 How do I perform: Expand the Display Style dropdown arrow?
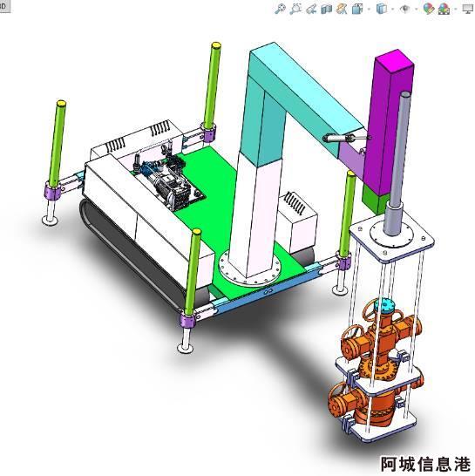pyautogui.click(x=392, y=9)
